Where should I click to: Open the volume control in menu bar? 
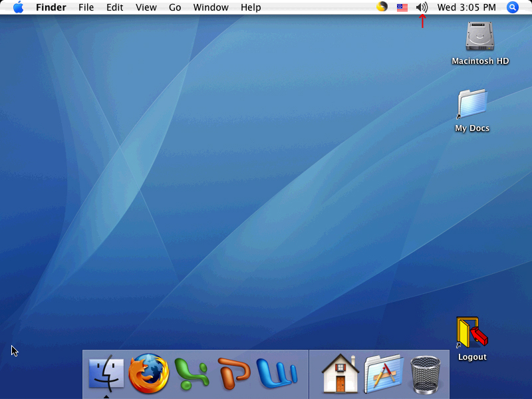click(422, 7)
